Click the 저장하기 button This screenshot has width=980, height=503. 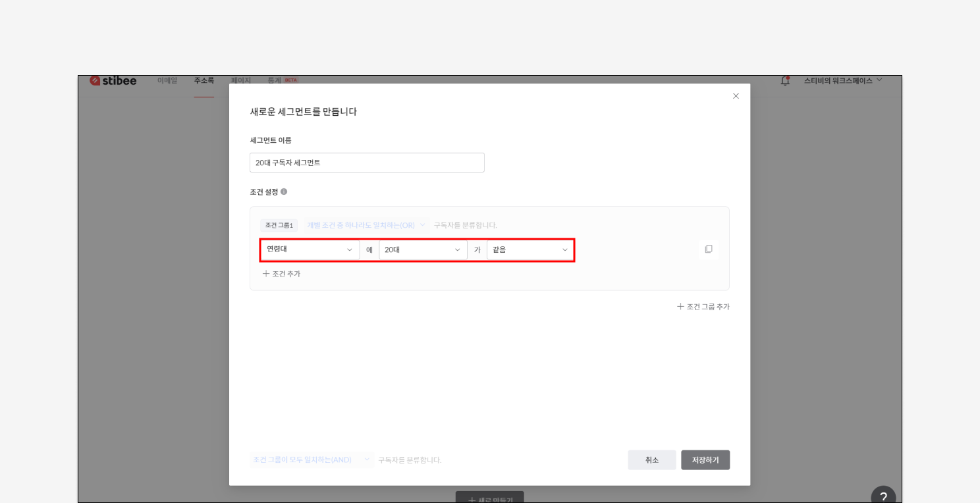[x=705, y=460]
